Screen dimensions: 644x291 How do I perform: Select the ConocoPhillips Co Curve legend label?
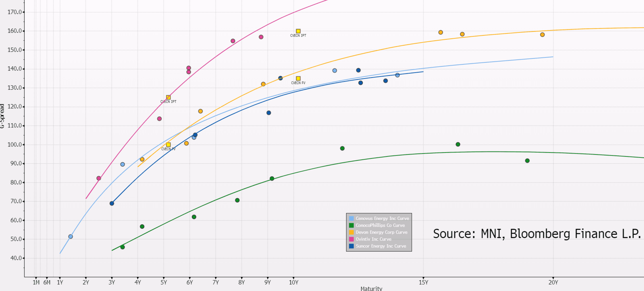coord(380,225)
